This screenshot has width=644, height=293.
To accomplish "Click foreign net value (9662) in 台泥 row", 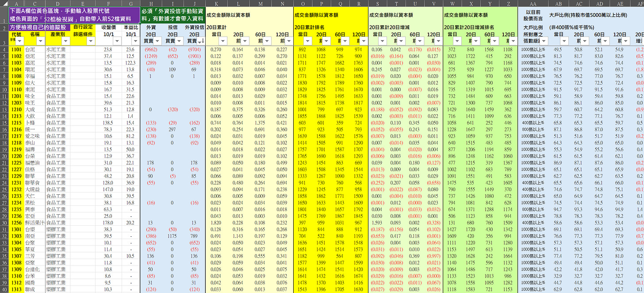I will point(151,50).
